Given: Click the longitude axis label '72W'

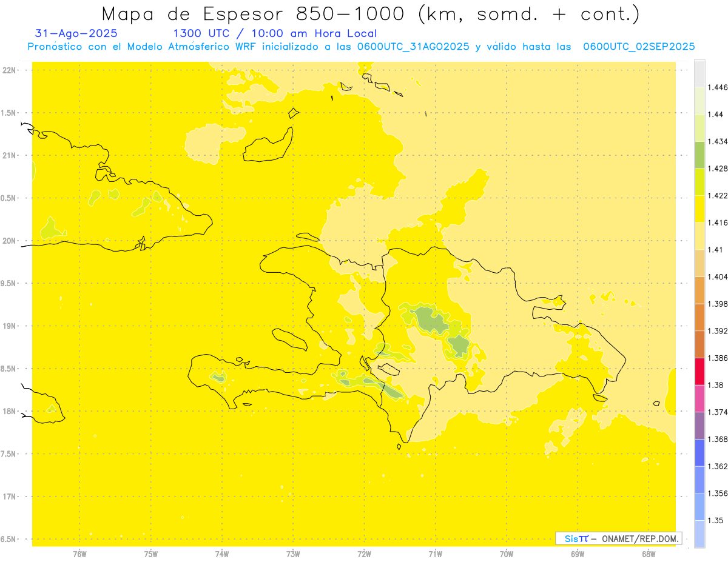Looking at the screenshot, I should point(364,554).
